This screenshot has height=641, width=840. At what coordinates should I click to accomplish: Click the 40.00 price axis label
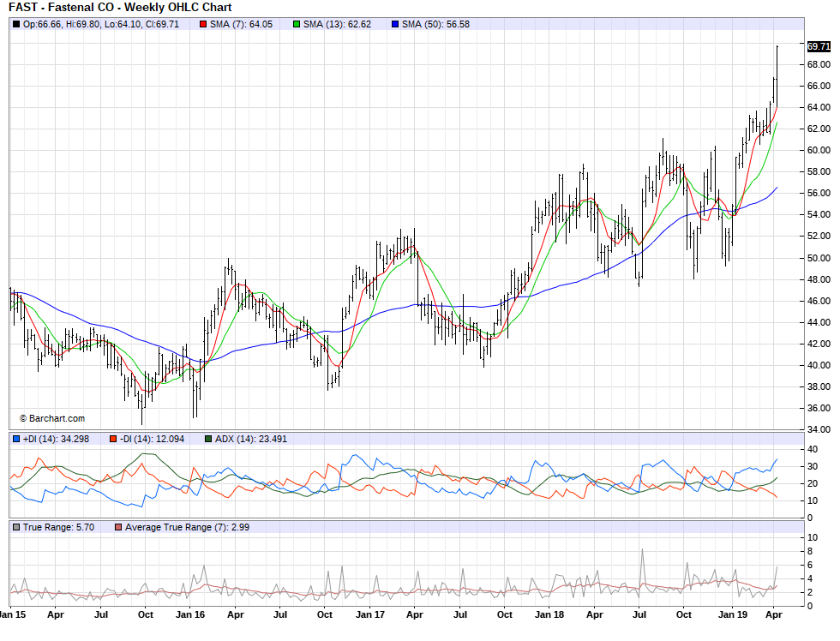pos(819,365)
